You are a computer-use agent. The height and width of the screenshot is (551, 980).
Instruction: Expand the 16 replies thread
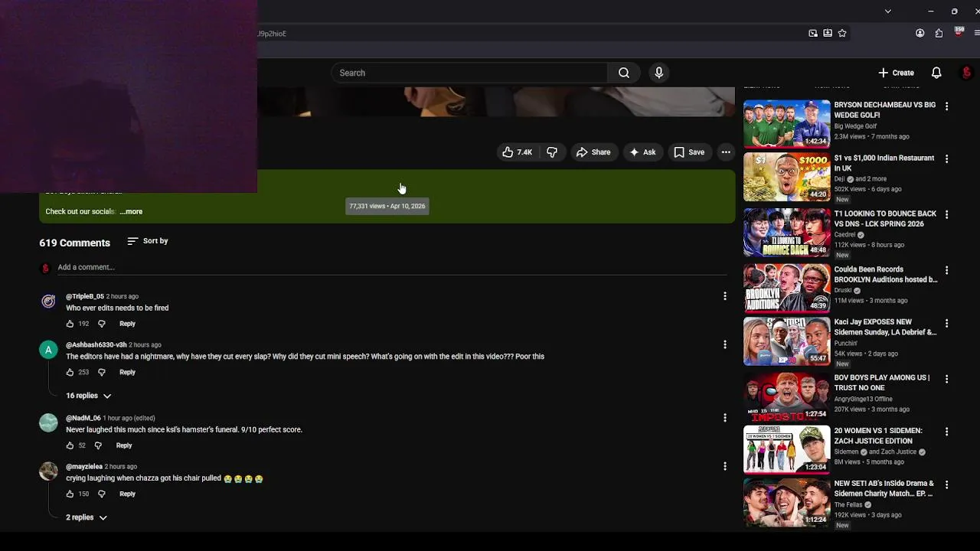[89, 396]
